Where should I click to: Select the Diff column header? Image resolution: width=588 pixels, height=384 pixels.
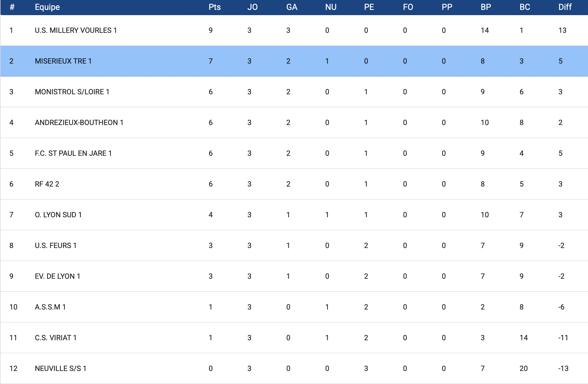point(565,7)
